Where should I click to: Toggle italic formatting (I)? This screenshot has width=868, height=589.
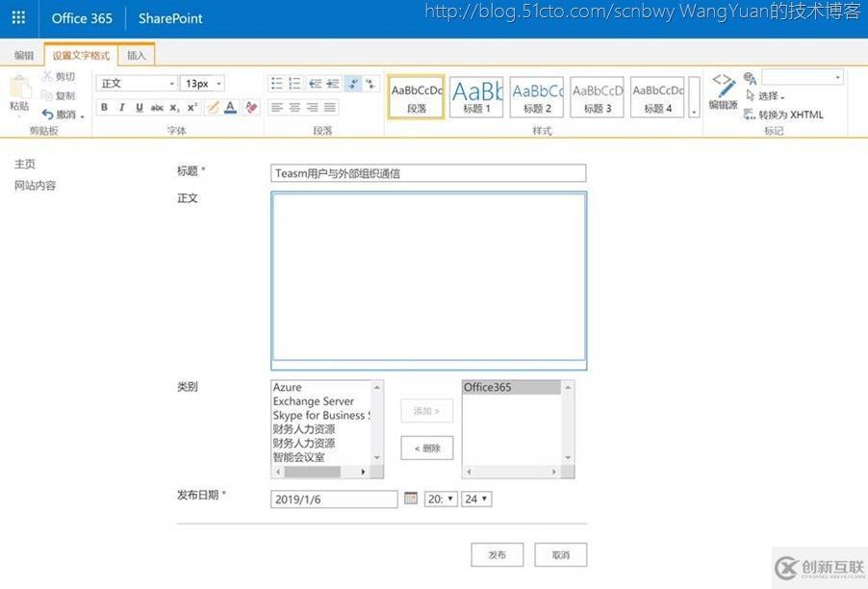tap(122, 108)
